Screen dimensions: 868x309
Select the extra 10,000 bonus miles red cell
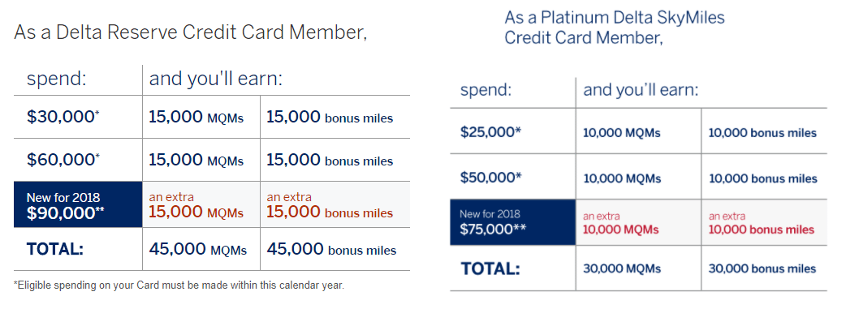(764, 222)
